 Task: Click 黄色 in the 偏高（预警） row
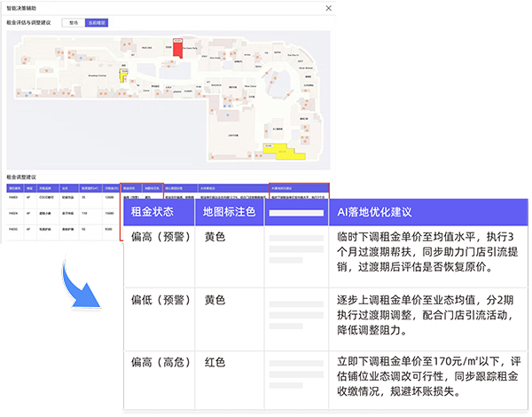pyautogui.click(x=215, y=237)
